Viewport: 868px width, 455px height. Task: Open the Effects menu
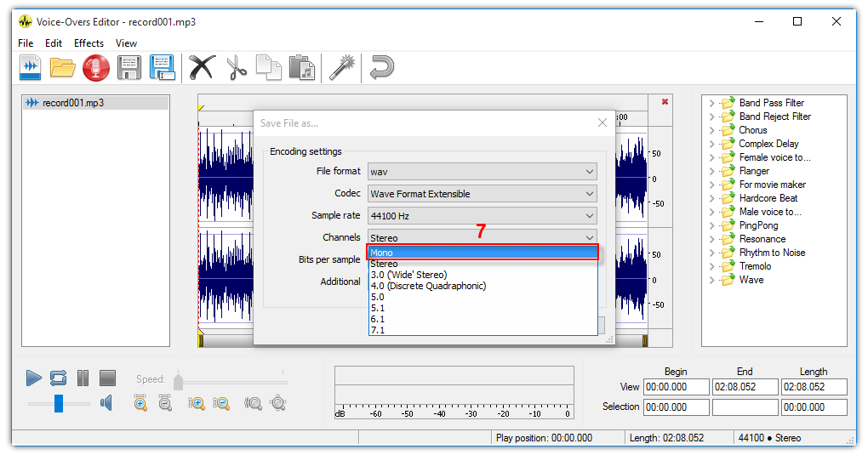[89, 43]
